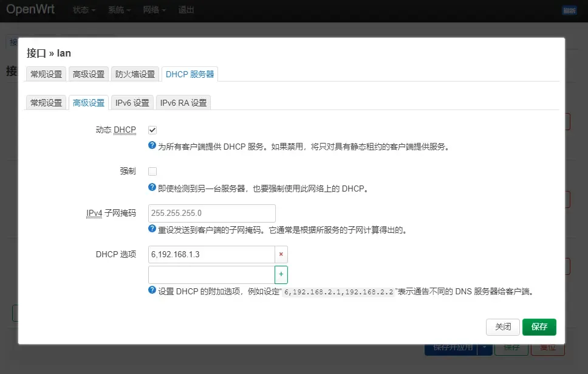Click the IPv4 子网掩码 input field

click(212, 213)
